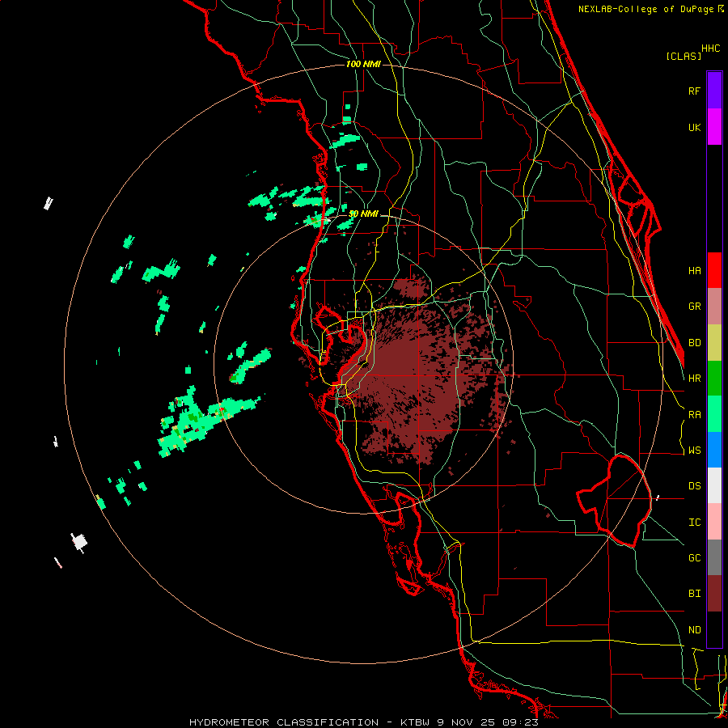Click the 100 NMI range ring label
Viewport: 728px width, 728px height.
363,64
